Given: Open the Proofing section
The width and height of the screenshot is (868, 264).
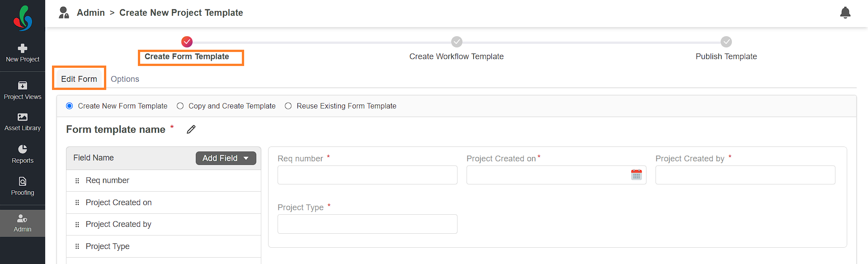Looking at the screenshot, I should (x=23, y=186).
